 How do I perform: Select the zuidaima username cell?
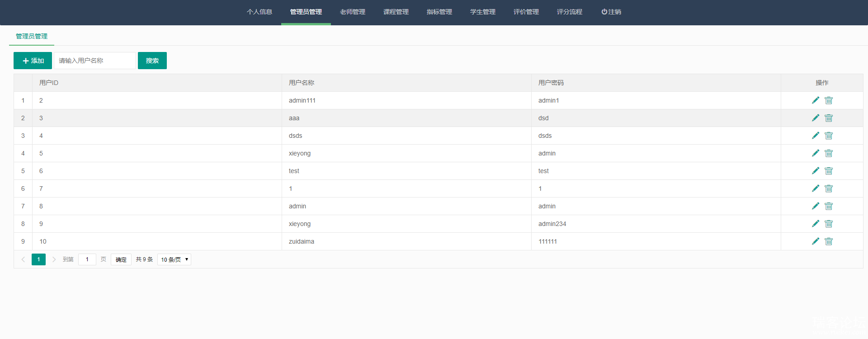click(x=406, y=241)
